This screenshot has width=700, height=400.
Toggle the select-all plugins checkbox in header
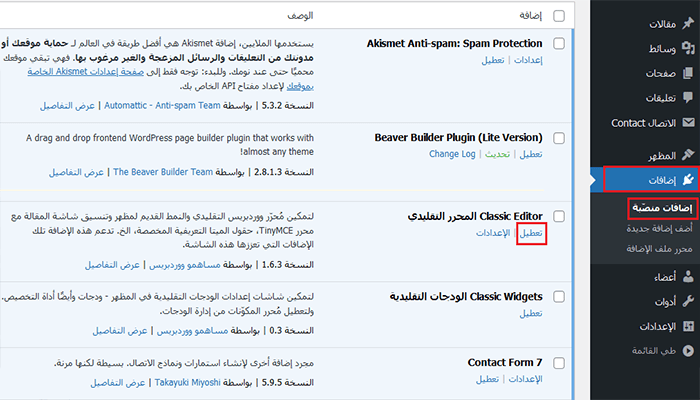point(558,16)
